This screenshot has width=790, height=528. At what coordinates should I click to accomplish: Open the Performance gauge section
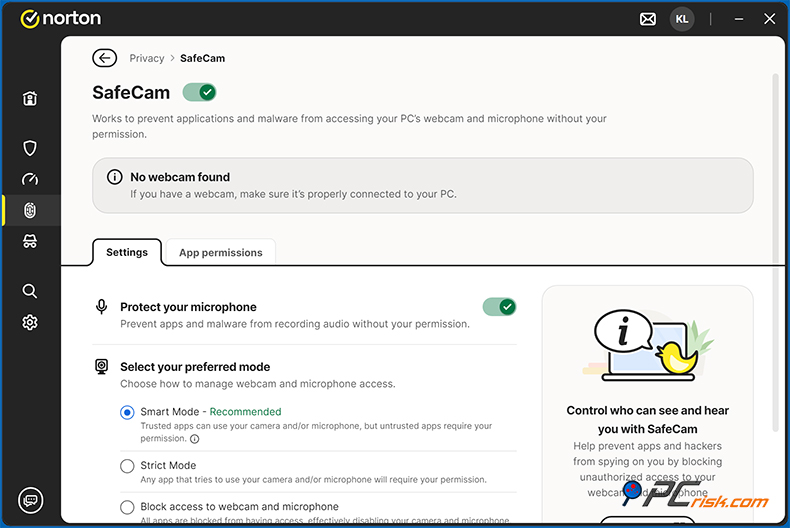coord(30,179)
